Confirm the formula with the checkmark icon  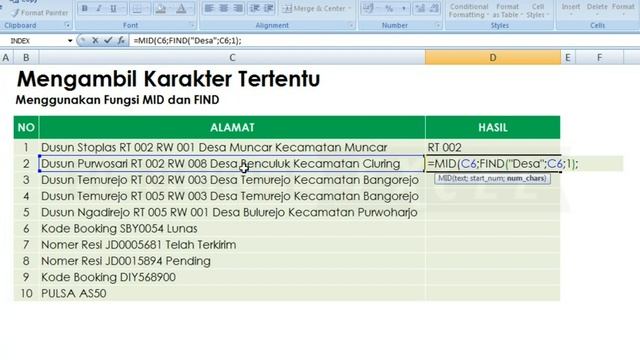108,40
